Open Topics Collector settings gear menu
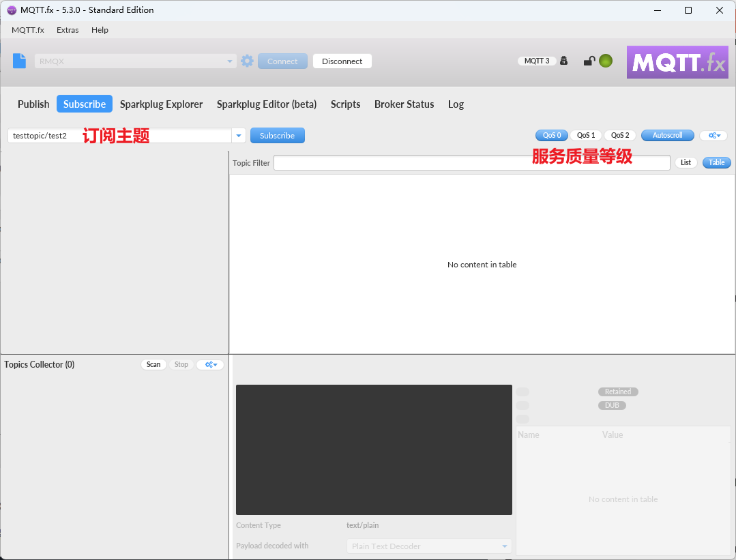736x560 pixels. pyautogui.click(x=210, y=364)
